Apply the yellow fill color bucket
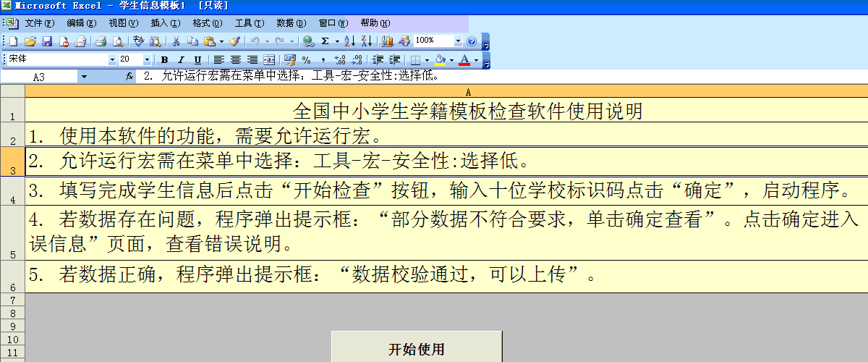This screenshot has height=362, width=868. pos(440,59)
